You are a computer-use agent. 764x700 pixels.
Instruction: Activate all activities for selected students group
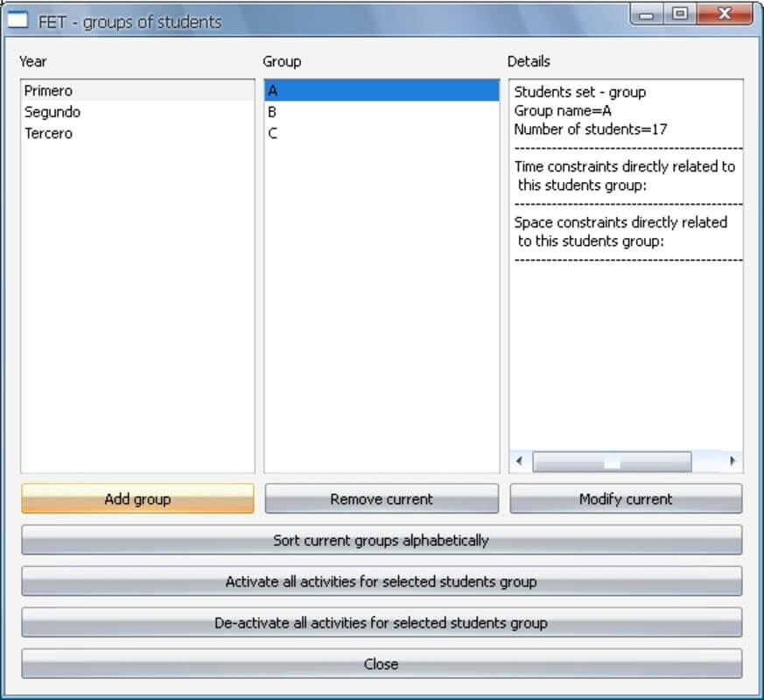(382, 582)
